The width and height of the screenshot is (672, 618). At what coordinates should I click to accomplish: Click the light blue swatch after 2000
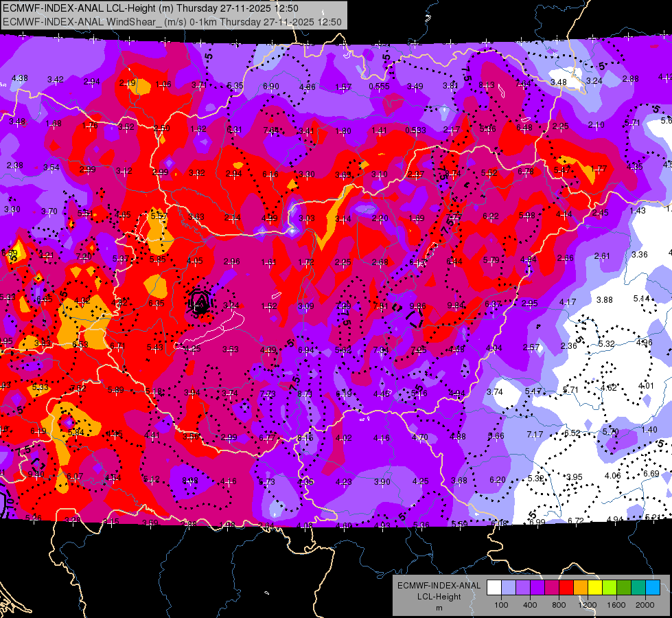(653, 587)
